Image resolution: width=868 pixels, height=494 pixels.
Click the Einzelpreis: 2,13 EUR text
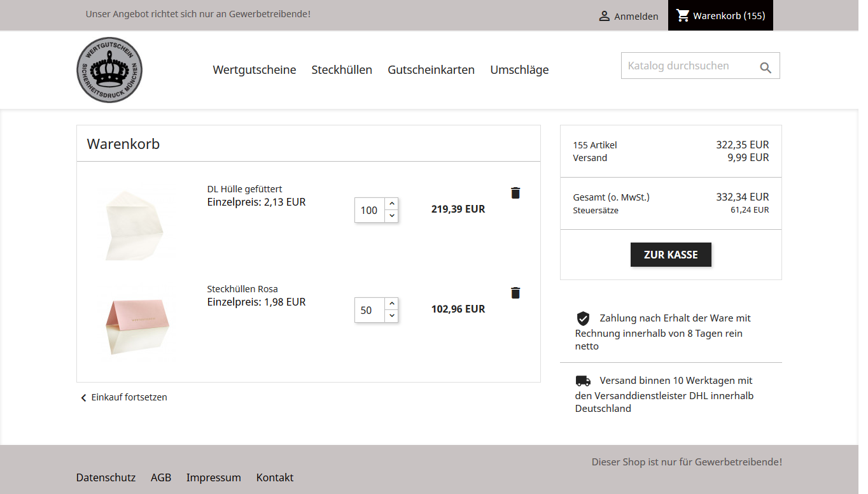pos(256,202)
